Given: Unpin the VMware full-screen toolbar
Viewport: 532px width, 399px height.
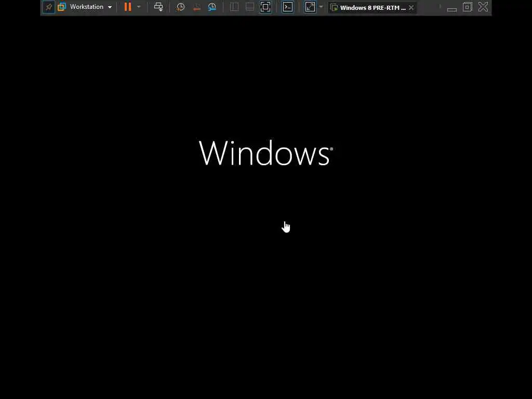Looking at the screenshot, I should pyautogui.click(x=49, y=7).
